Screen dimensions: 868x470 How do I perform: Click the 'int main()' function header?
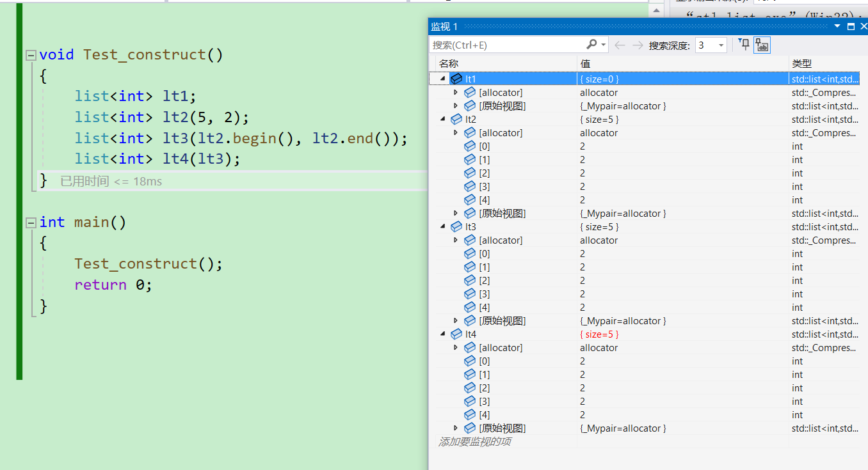[x=83, y=222]
